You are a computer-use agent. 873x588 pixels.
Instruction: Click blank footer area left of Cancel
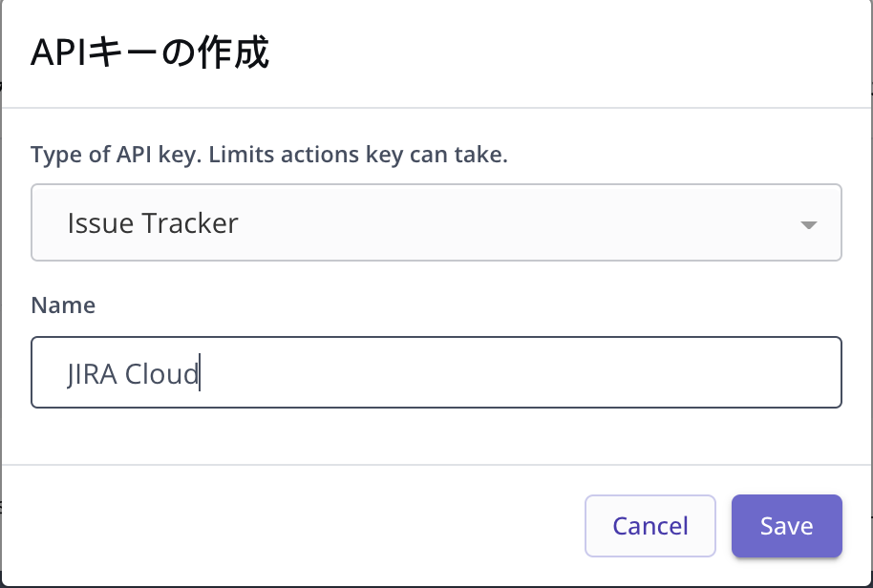(x=287, y=525)
